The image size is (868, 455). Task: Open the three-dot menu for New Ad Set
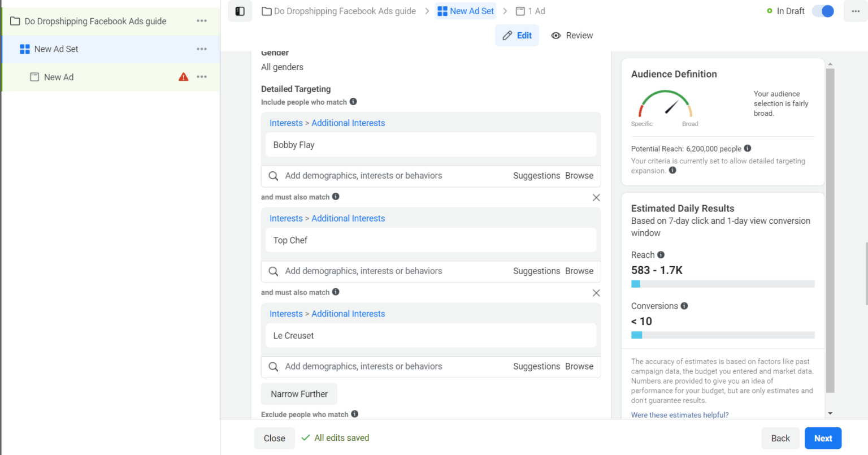[x=202, y=49]
